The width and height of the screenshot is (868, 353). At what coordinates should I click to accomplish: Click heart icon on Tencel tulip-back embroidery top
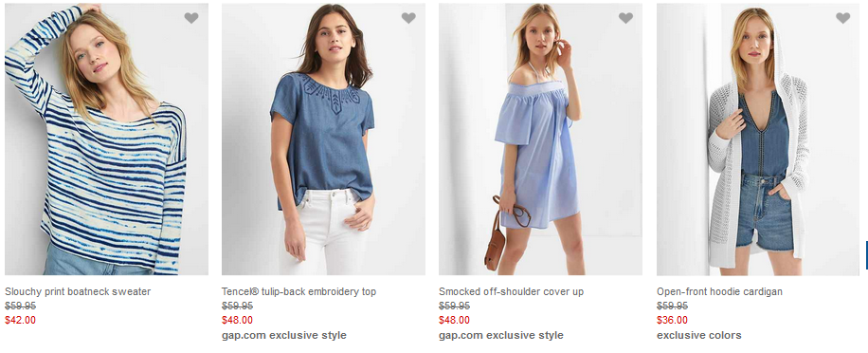pos(408,18)
